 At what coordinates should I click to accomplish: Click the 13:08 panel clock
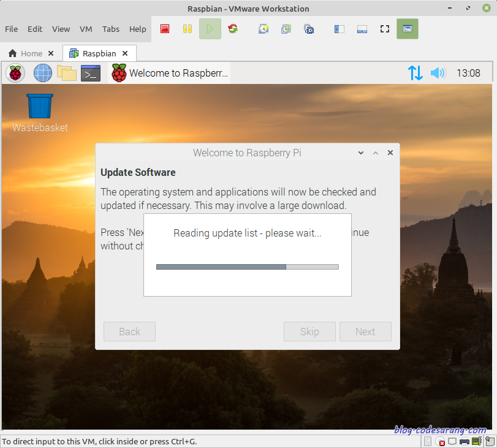click(468, 73)
